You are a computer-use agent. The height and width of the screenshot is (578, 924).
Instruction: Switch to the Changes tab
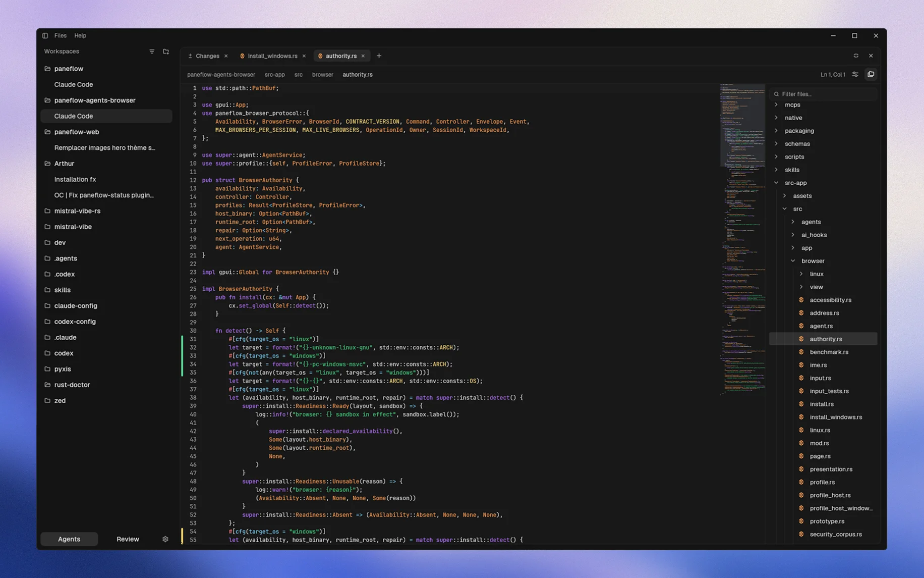tap(207, 56)
